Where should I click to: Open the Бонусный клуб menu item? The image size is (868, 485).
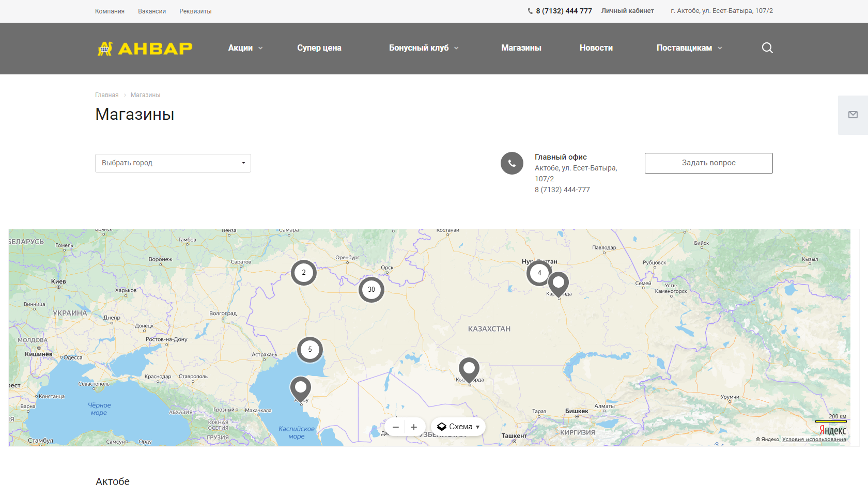419,48
